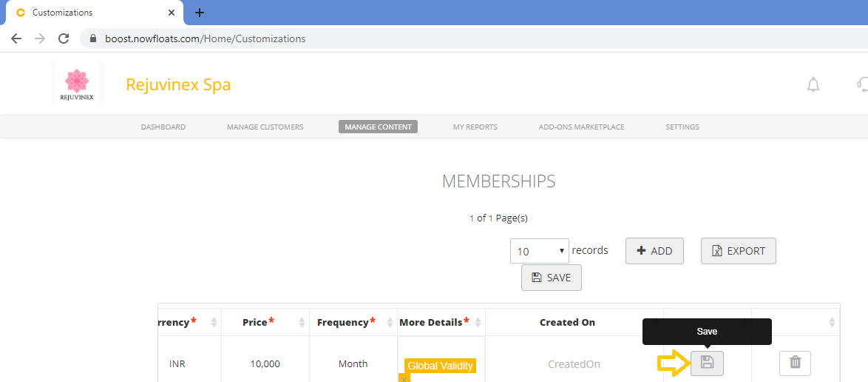868x382 pixels.
Task: Open the DASHBOARD menu
Action: tap(163, 127)
